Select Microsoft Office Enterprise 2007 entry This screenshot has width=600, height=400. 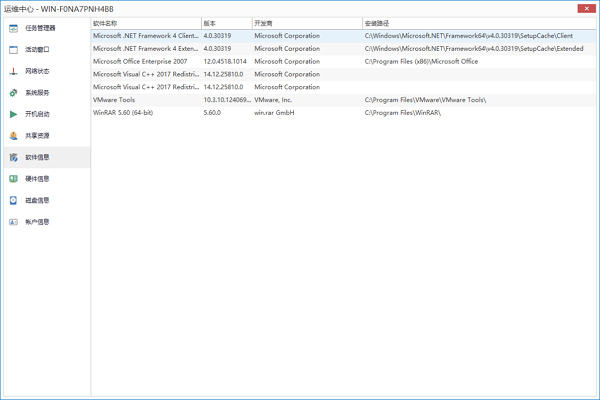[x=140, y=62]
